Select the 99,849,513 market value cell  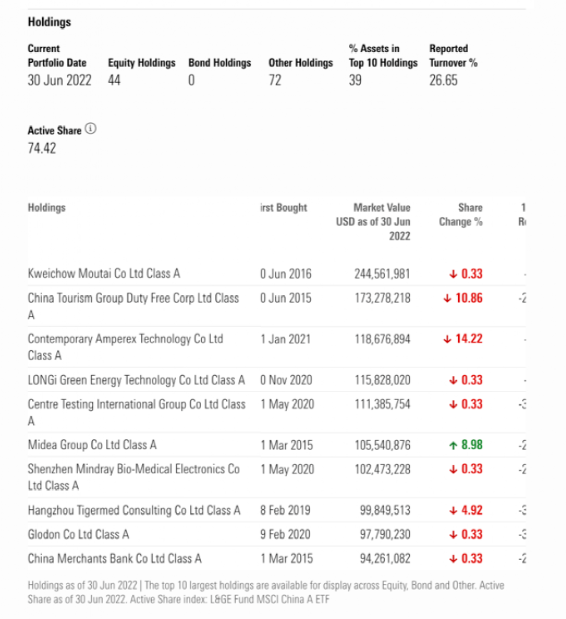(385, 510)
